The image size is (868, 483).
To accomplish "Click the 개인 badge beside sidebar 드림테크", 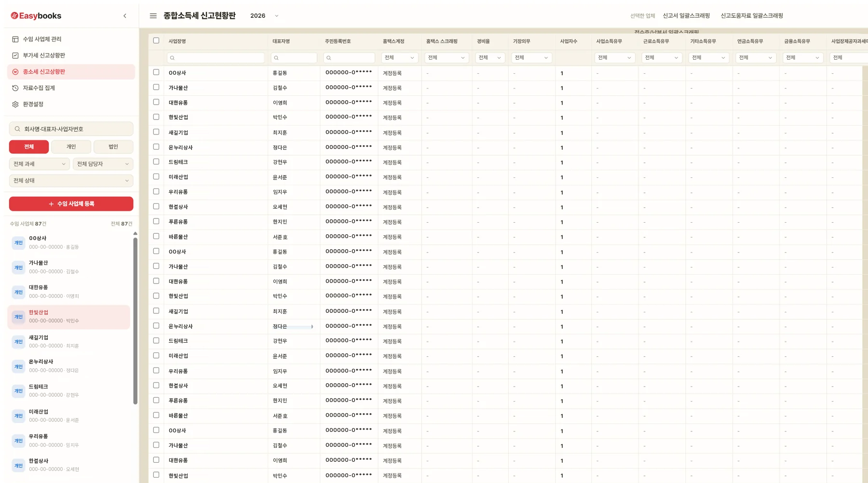I will pyautogui.click(x=18, y=391).
